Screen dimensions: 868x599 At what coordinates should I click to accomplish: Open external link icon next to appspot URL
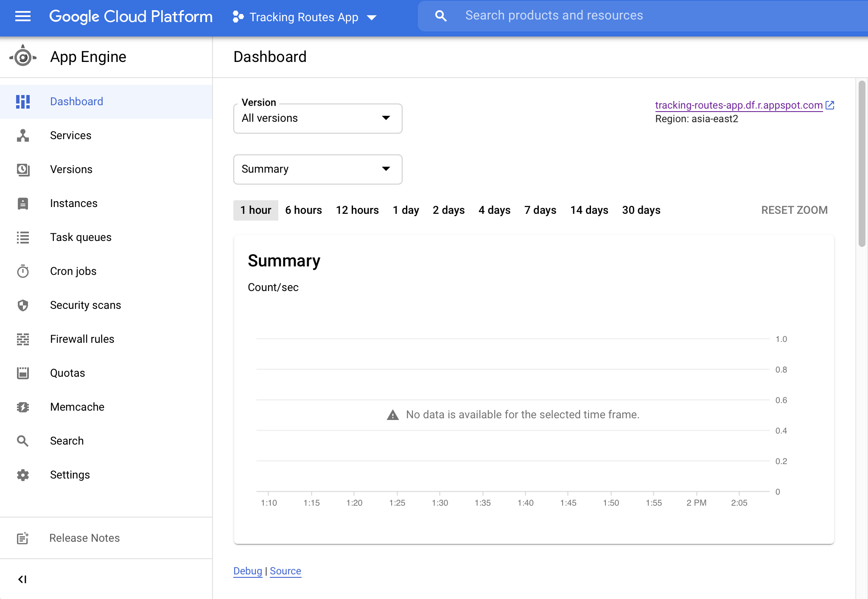(830, 105)
